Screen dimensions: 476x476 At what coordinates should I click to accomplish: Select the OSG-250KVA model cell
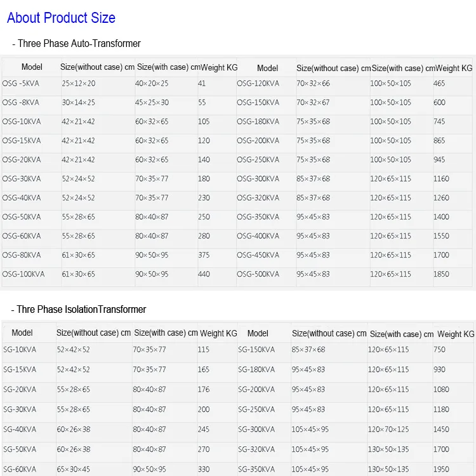pyautogui.click(x=258, y=160)
